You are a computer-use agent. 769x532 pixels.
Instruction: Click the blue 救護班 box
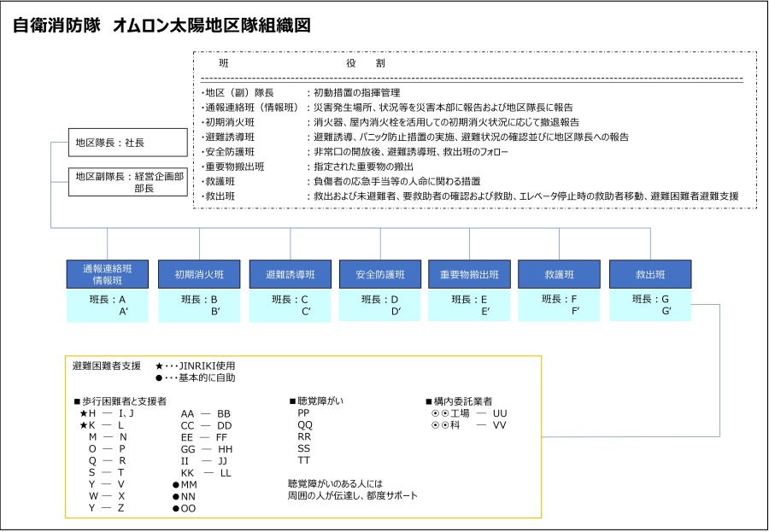pos(559,275)
